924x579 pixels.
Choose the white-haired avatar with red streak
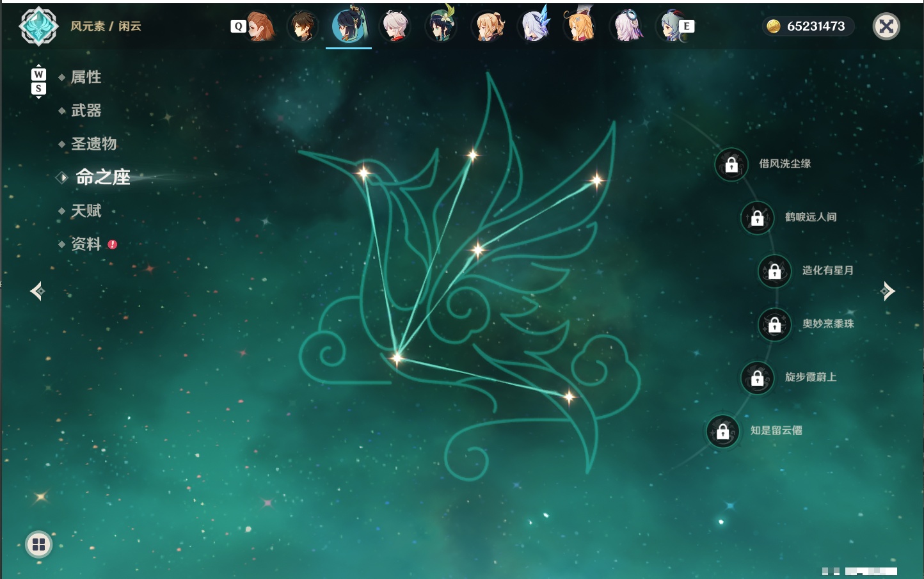tap(395, 26)
